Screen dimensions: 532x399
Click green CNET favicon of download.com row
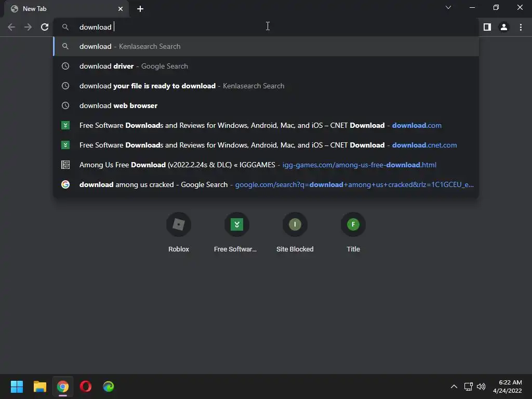65,125
